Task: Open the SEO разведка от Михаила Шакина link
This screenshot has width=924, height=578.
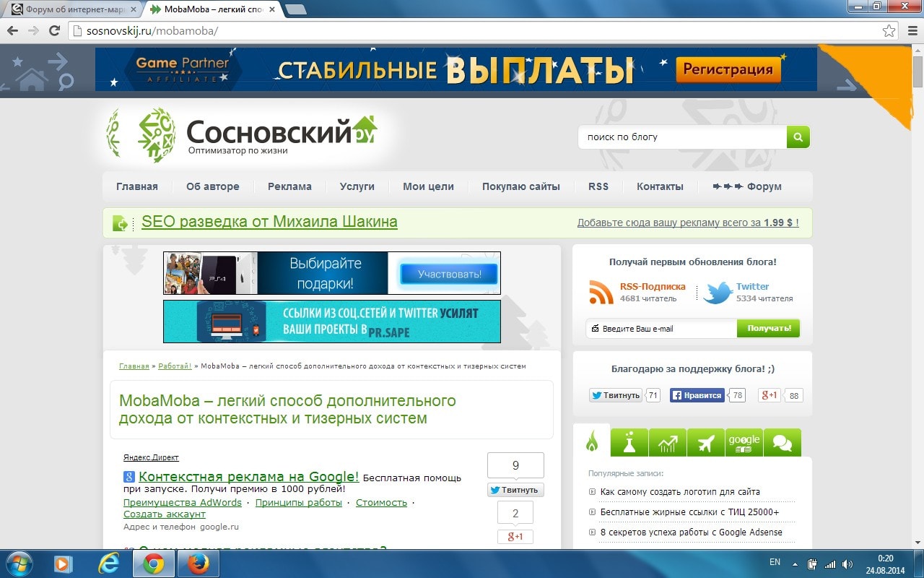Action: point(269,222)
